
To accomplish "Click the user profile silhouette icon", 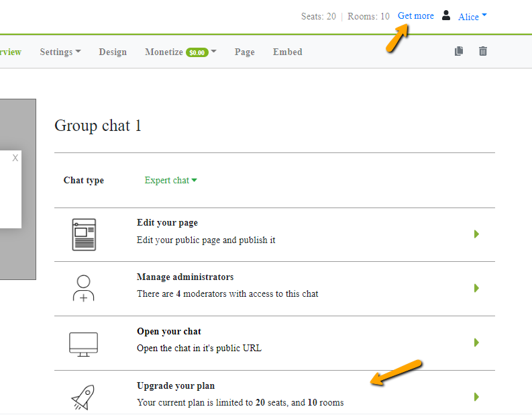I will tap(446, 15).
